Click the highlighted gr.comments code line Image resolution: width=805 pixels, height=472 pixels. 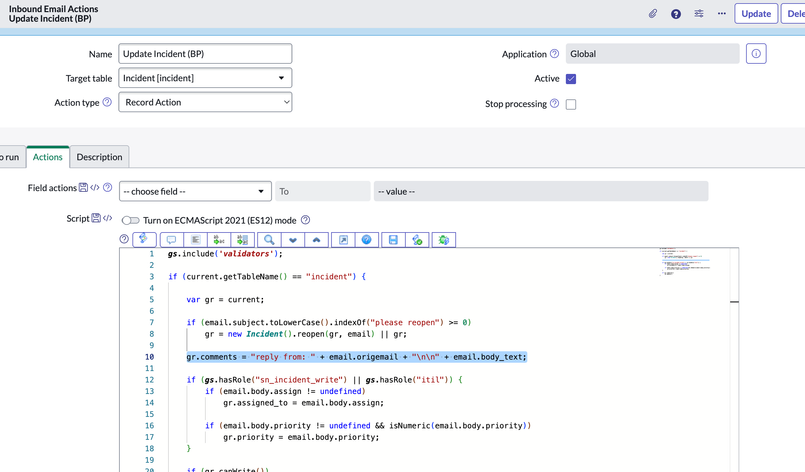(x=356, y=357)
